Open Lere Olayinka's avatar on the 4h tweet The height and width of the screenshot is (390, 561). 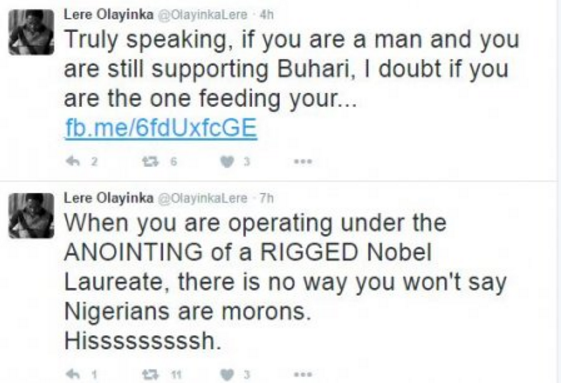point(31,32)
